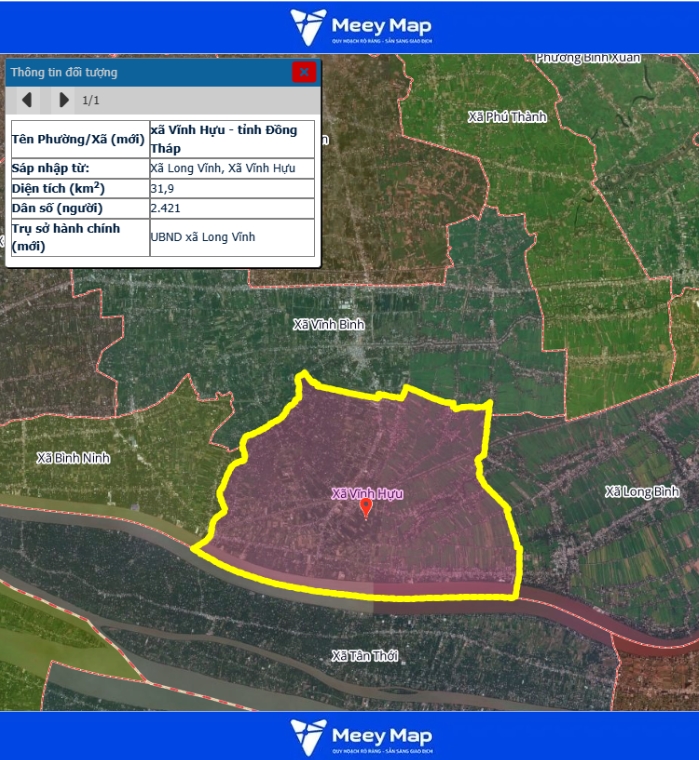Click the Xã Vĩnh Hựu highlighted label

pos(367,493)
